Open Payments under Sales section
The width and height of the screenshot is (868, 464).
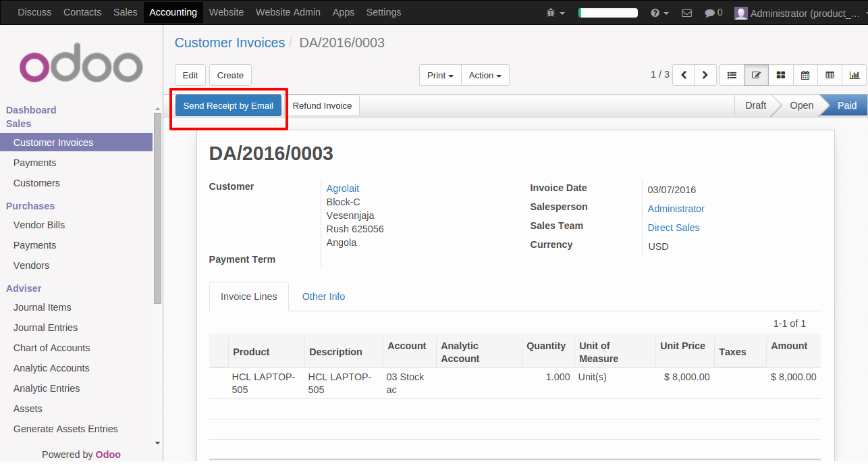pyautogui.click(x=35, y=163)
